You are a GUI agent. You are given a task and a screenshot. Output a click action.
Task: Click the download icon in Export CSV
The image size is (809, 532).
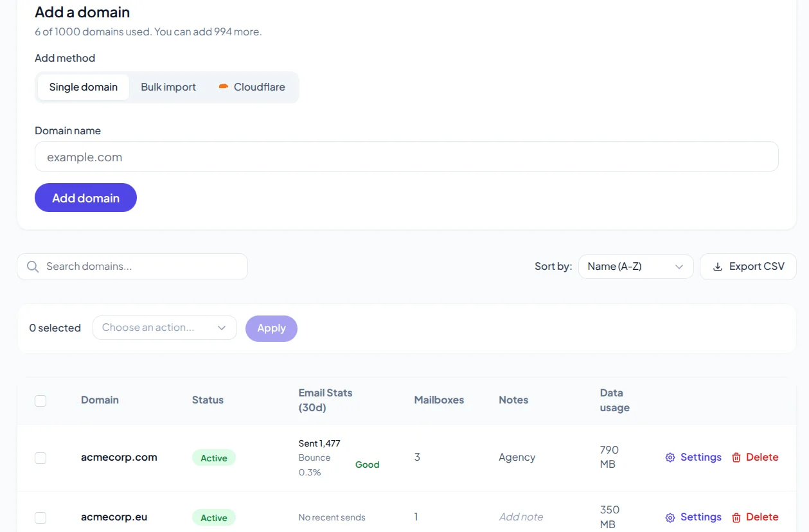718,267
